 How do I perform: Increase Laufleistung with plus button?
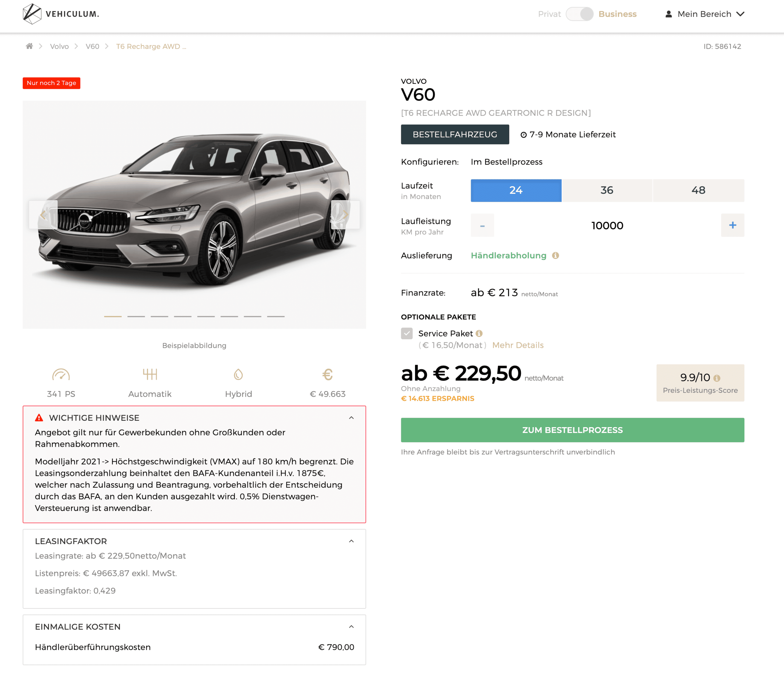pyautogui.click(x=732, y=225)
